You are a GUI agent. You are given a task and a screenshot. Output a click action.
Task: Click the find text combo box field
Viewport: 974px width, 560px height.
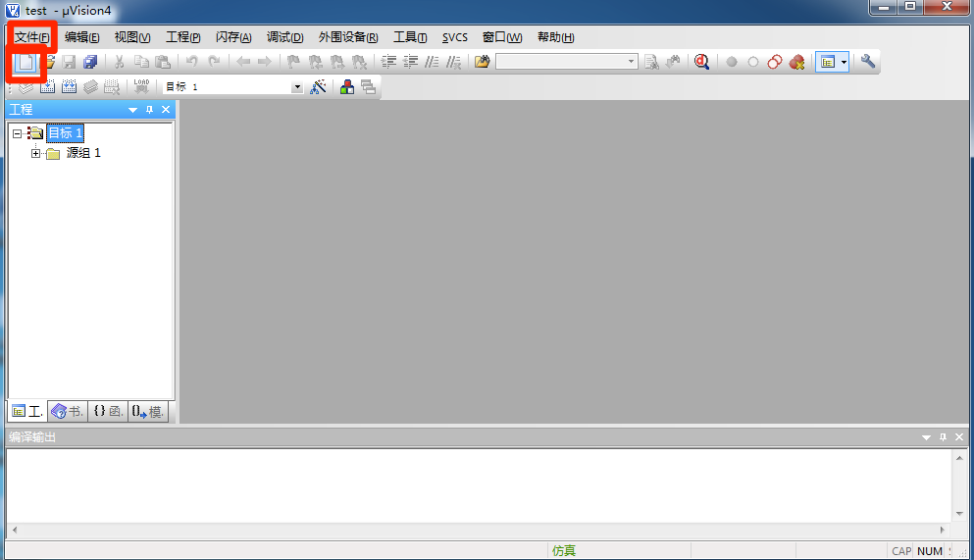pyautogui.click(x=560, y=62)
